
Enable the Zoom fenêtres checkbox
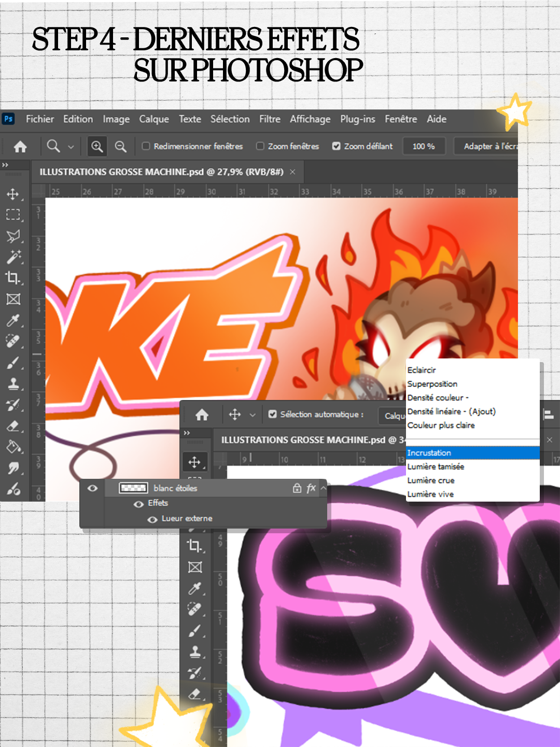click(x=260, y=146)
